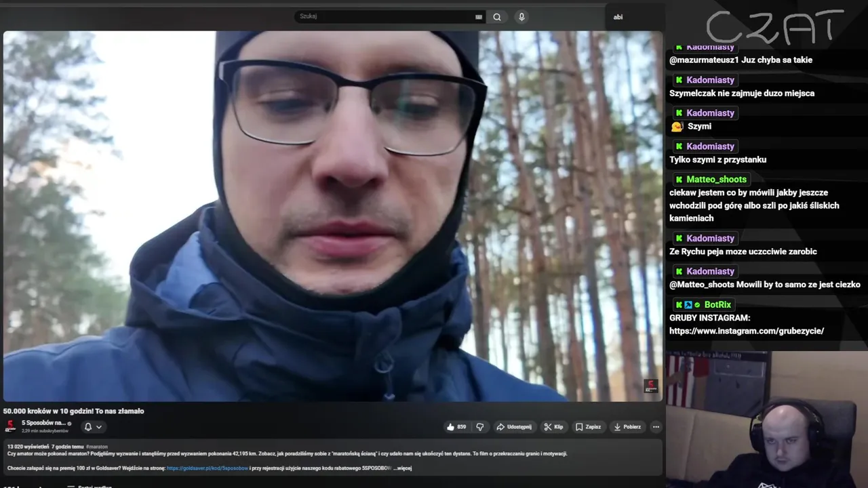868x488 pixels.
Task: Click the 'abi' text at top right
Action: pos(618,17)
